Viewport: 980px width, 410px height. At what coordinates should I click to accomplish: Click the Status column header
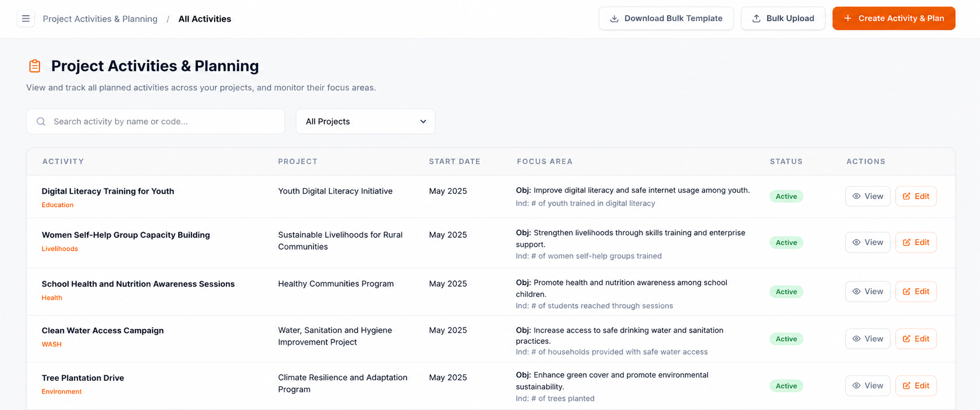pos(786,161)
